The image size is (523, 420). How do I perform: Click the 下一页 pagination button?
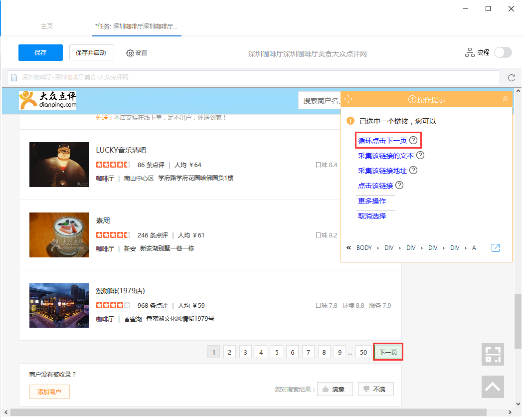point(388,352)
